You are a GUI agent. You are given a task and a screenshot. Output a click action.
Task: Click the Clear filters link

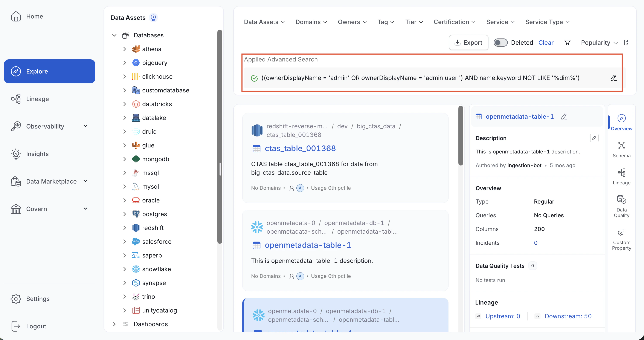tap(546, 43)
